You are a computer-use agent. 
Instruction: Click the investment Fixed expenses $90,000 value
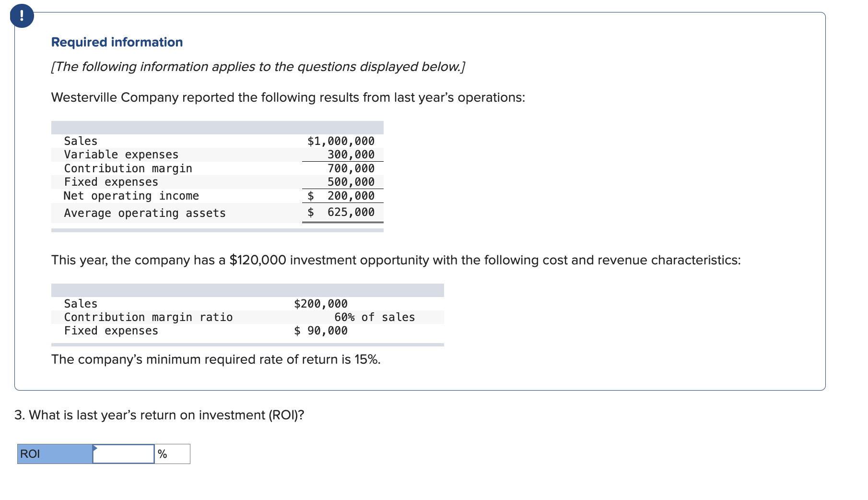[321, 331]
